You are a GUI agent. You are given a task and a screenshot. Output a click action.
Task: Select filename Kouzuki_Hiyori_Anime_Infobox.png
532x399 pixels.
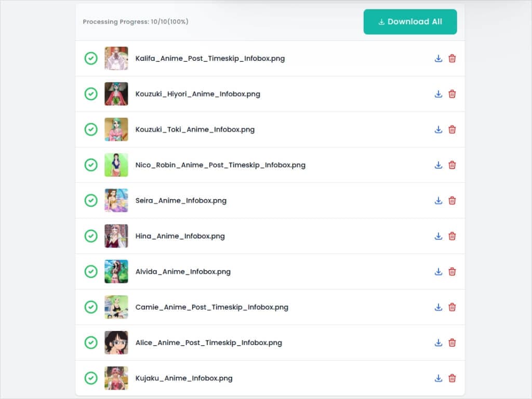click(198, 94)
